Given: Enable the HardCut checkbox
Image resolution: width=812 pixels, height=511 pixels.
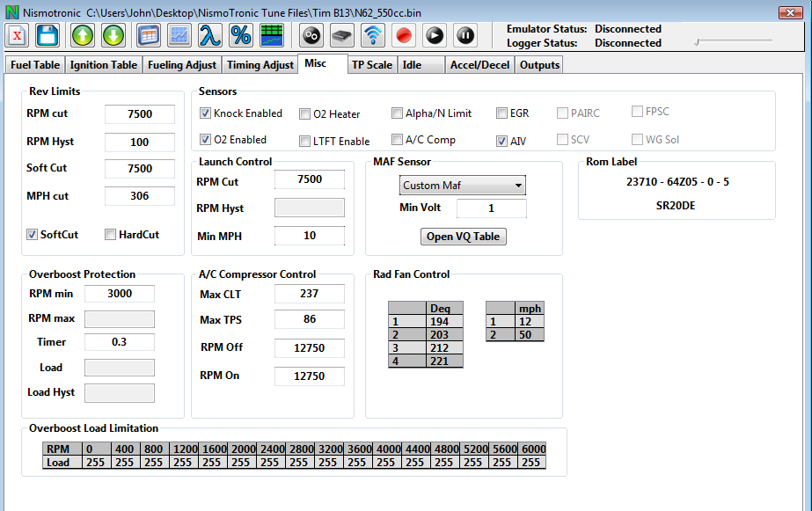Looking at the screenshot, I should [x=111, y=235].
